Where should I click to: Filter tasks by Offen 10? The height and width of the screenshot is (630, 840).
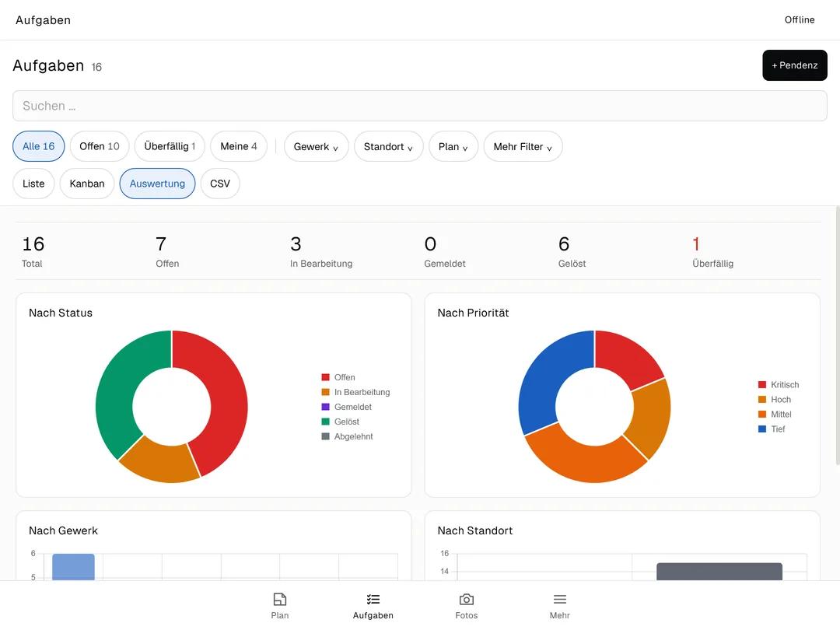100,146
